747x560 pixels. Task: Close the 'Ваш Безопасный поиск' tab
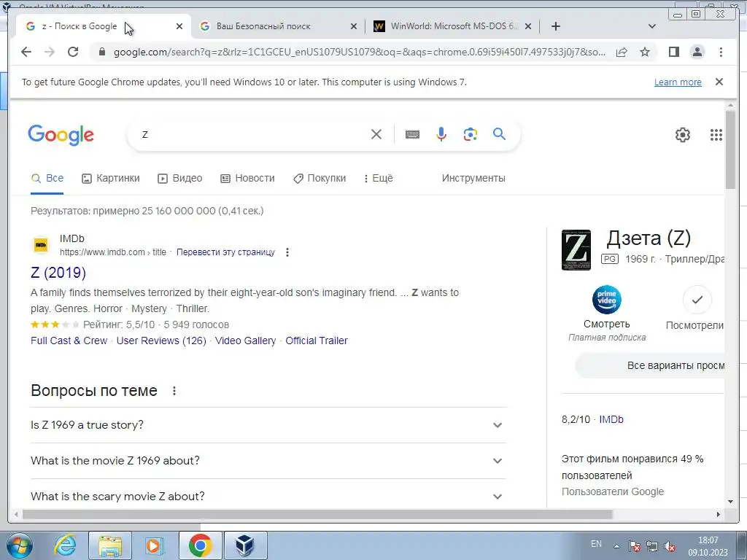click(354, 27)
